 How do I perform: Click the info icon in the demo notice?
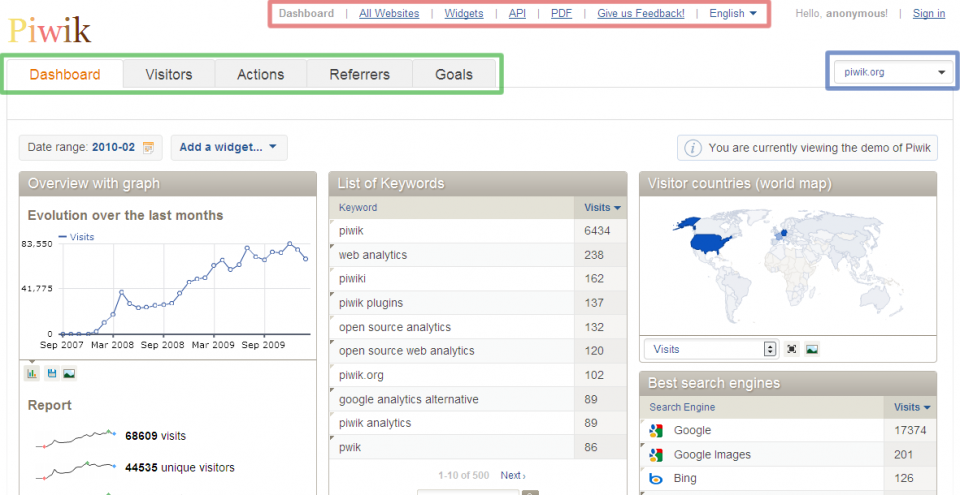(692, 148)
